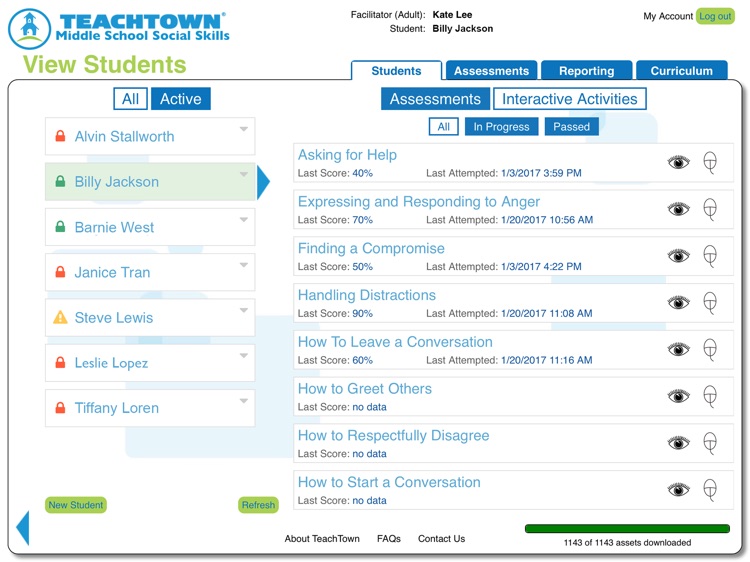Click the blue back arrow at bottom left
Image resolution: width=750 pixels, height=562 pixels.
pyautogui.click(x=23, y=528)
